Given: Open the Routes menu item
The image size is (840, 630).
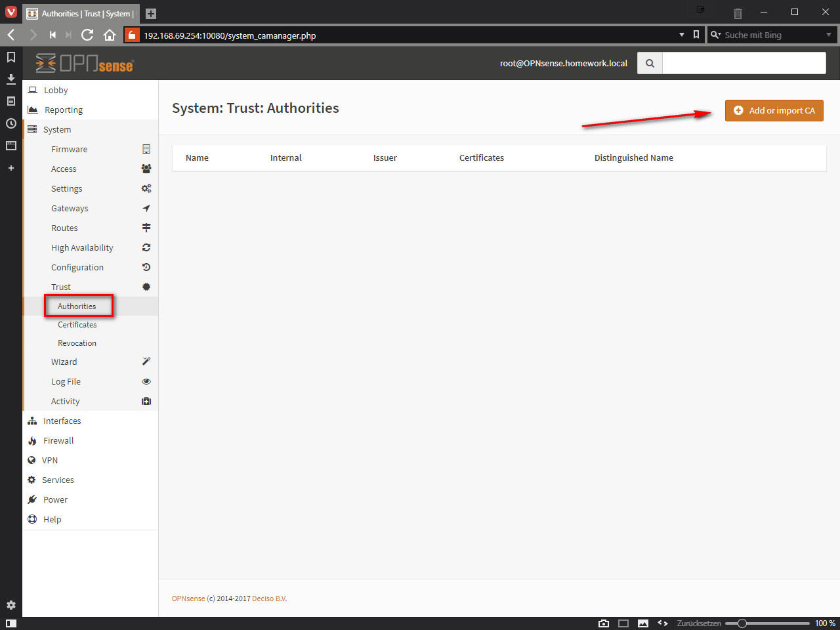Looking at the screenshot, I should (64, 228).
